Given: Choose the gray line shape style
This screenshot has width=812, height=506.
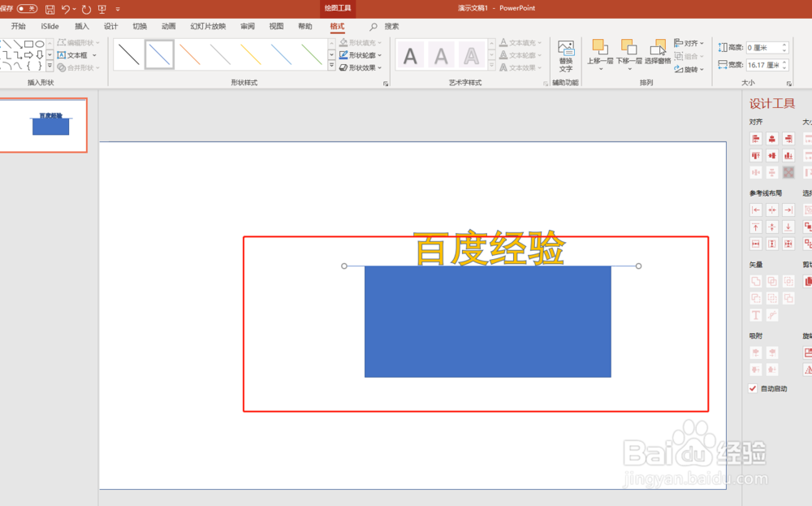Looking at the screenshot, I should [220, 55].
